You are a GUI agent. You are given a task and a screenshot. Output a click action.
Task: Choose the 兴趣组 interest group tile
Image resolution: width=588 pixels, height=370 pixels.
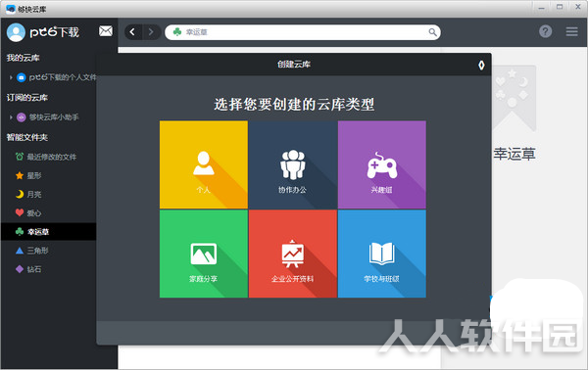(x=382, y=164)
